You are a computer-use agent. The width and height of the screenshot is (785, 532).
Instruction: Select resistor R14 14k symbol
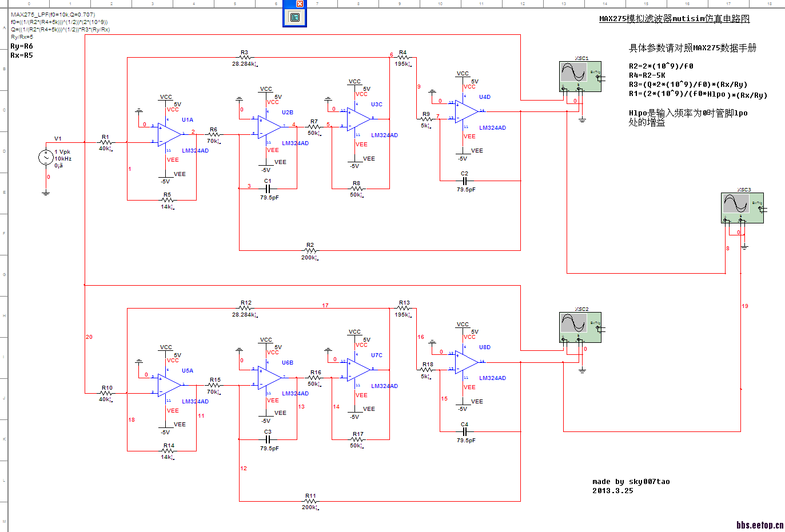point(169,451)
